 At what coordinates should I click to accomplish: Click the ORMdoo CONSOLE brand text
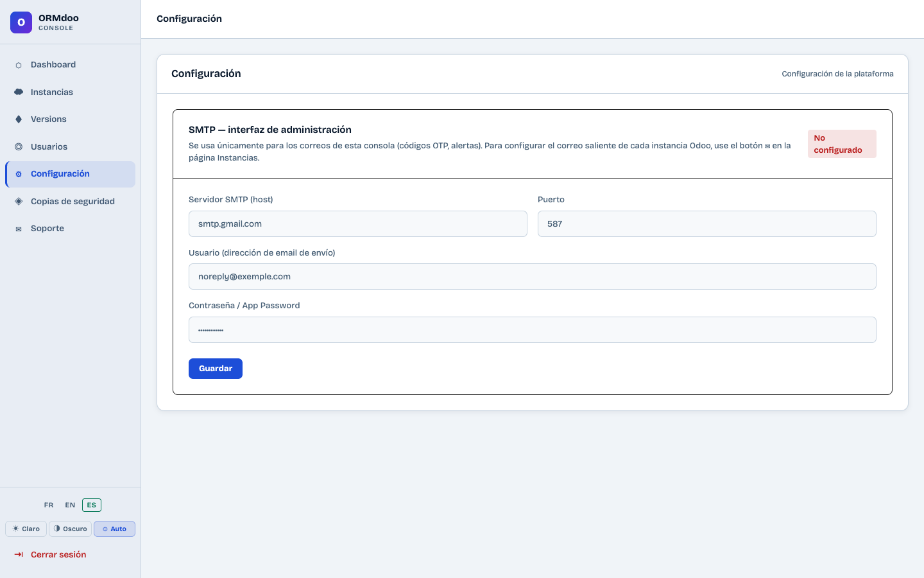point(58,22)
